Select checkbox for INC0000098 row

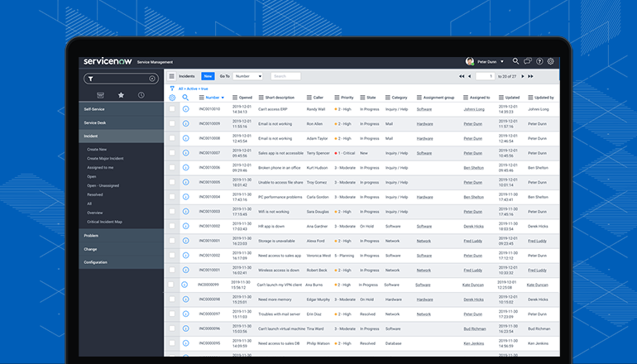[172, 299]
